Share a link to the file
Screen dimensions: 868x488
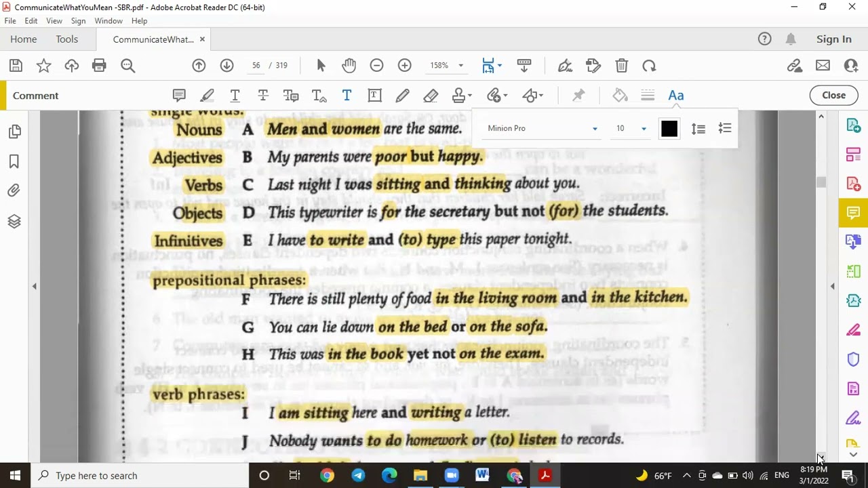coord(795,66)
